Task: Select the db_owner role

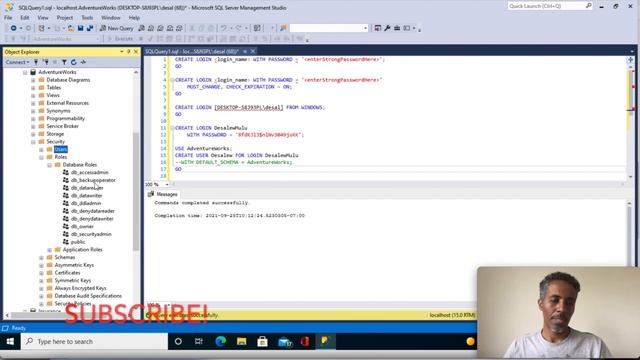Action: (x=82, y=227)
